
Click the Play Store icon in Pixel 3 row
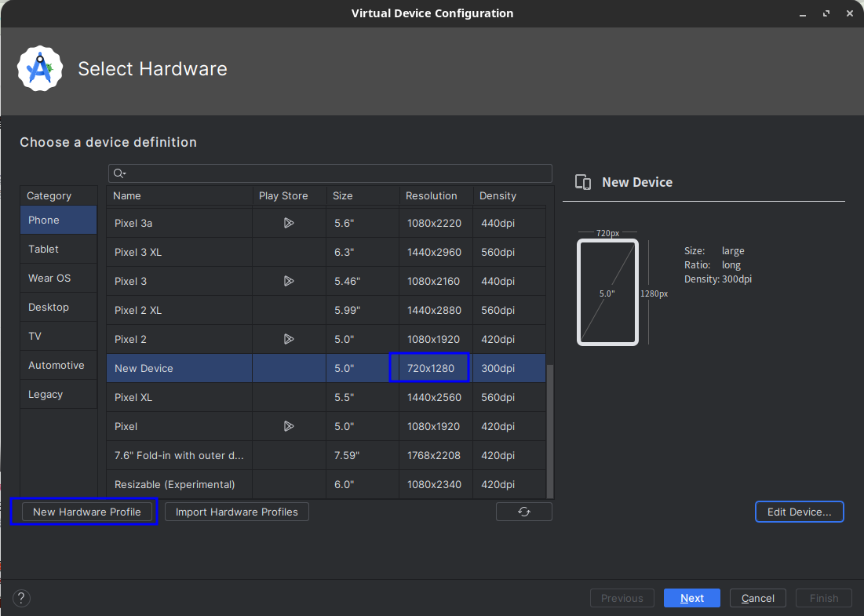click(288, 281)
